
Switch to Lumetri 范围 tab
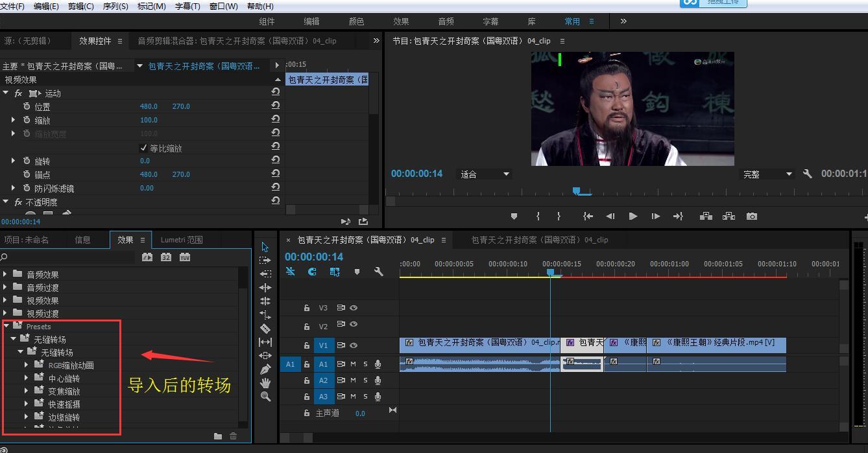[x=182, y=240]
